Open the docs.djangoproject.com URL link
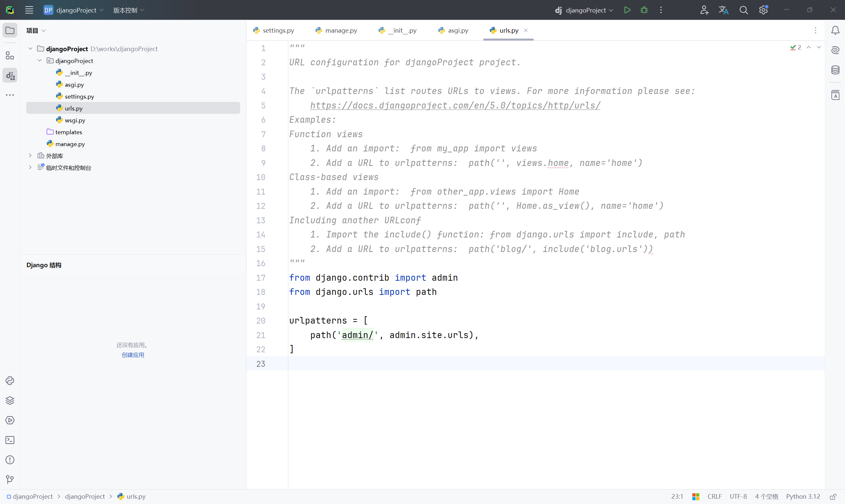Screen dimensions: 845x504 pyautogui.click(x=455, y=106)
